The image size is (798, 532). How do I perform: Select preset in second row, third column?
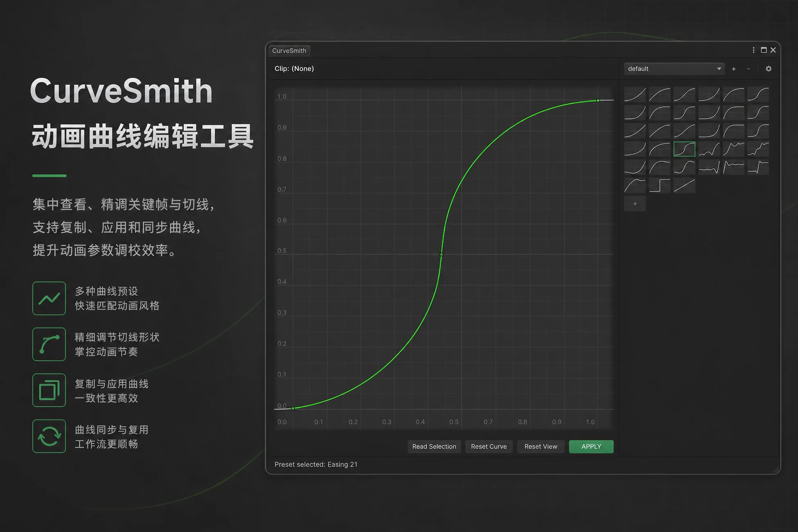pyautogui.click(x=684, y=113)
